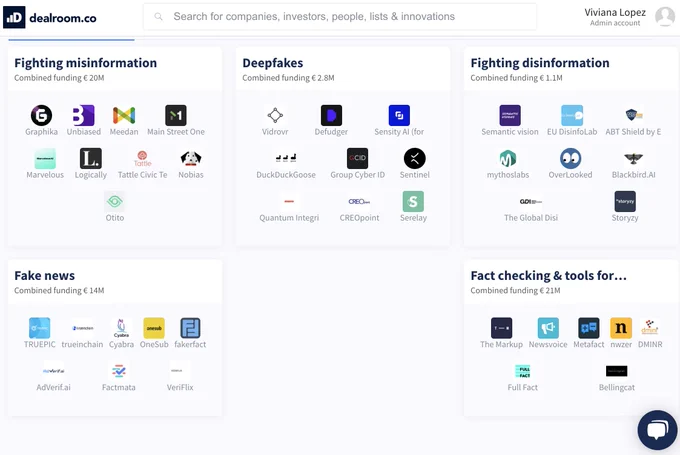Click the AdVerif.ai logo
Screen dimensions: 680x455
click(x=53, y=371)
